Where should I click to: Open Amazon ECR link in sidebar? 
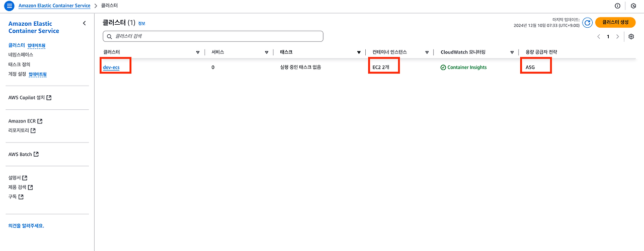tap(22, 121)
